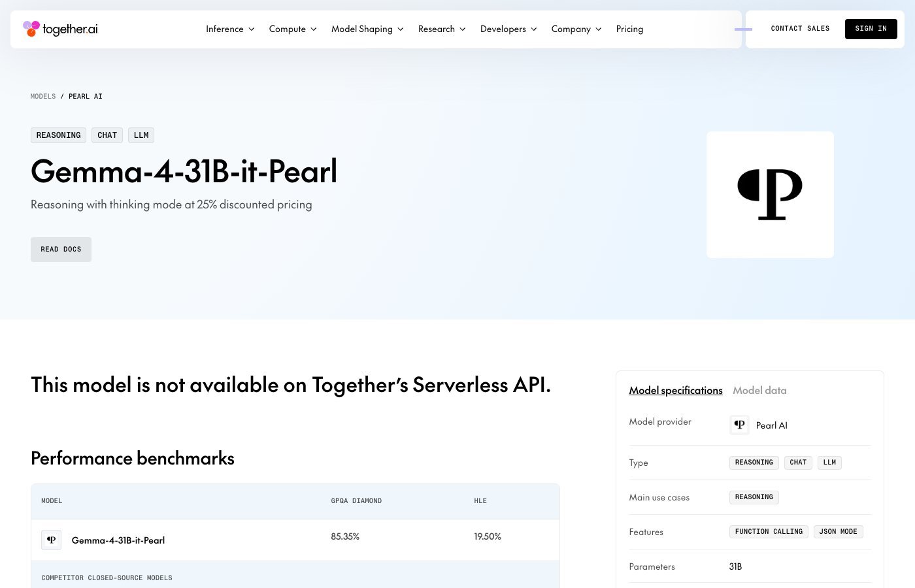
Task: Open the Research dropdown menu
Action: (442, 29)
